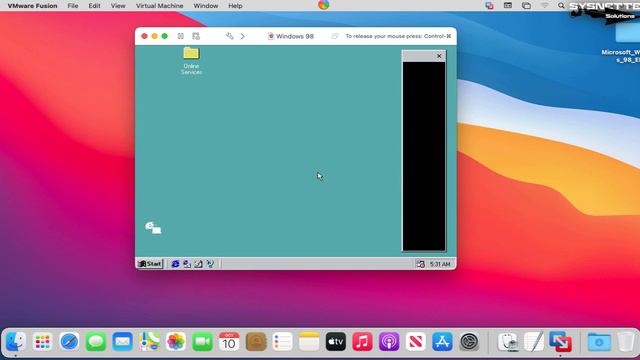Open News from the Dock
The image size is (640, 360).
(x=416, y=342)
